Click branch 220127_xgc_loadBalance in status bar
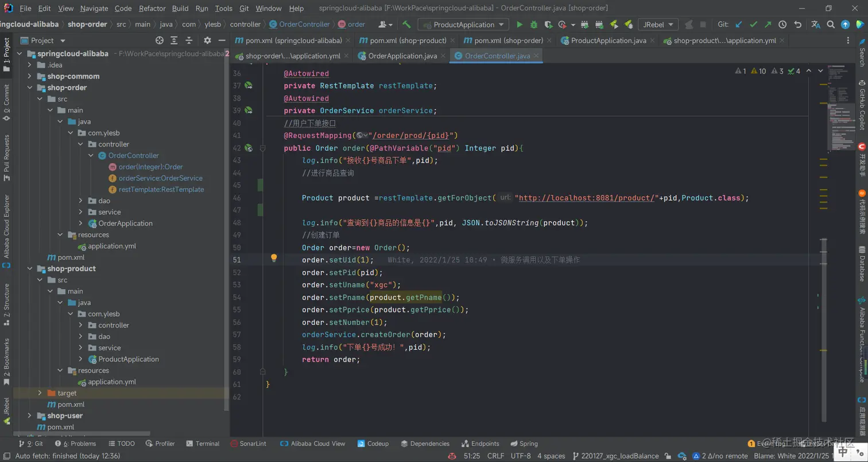 pyautogui.click(x=615, y=456)
